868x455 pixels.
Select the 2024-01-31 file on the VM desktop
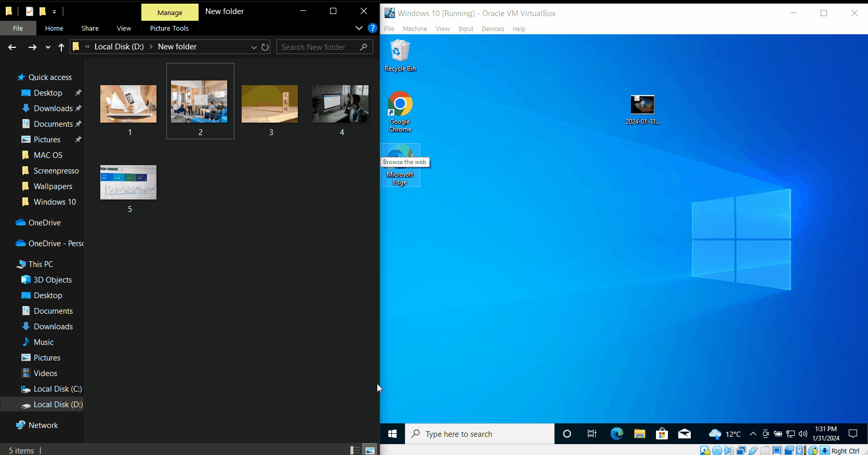pyautogui.click(x=643, y=110)
